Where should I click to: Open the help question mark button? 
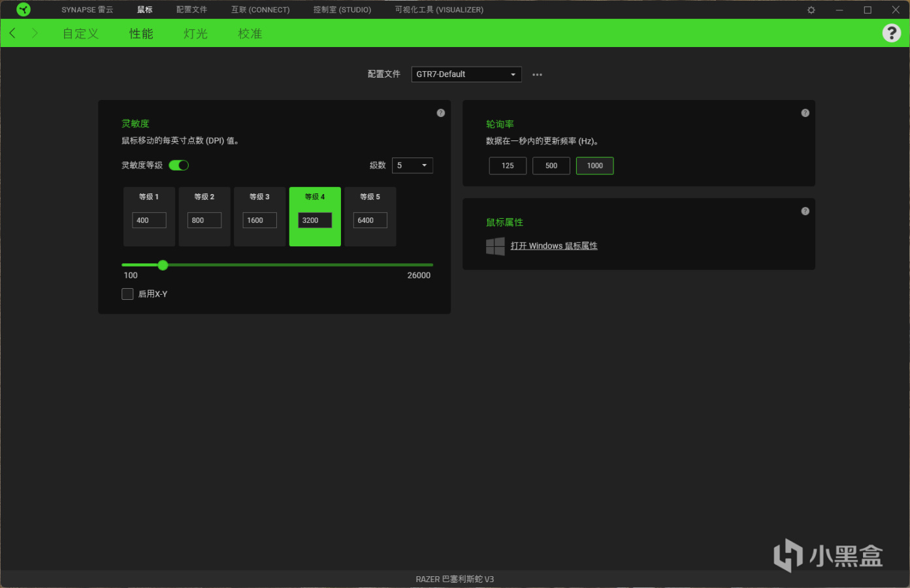click(x=892, y=33)
